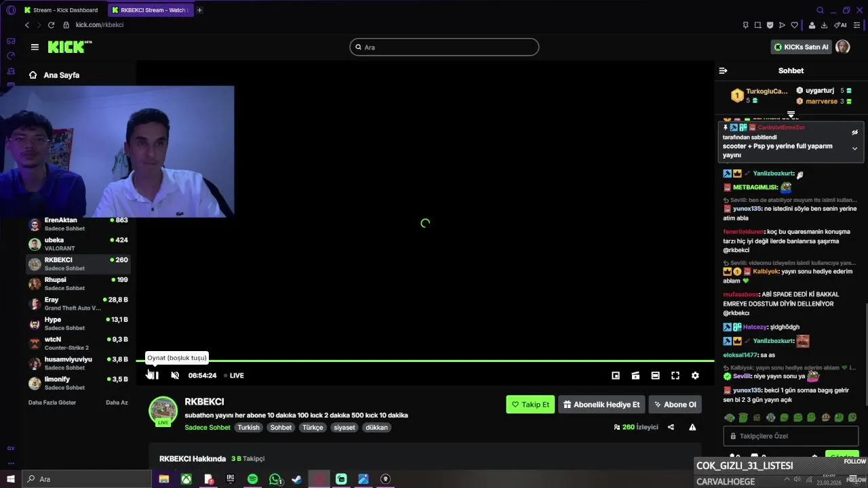Open marrverse gifter entry

[823, 102]
